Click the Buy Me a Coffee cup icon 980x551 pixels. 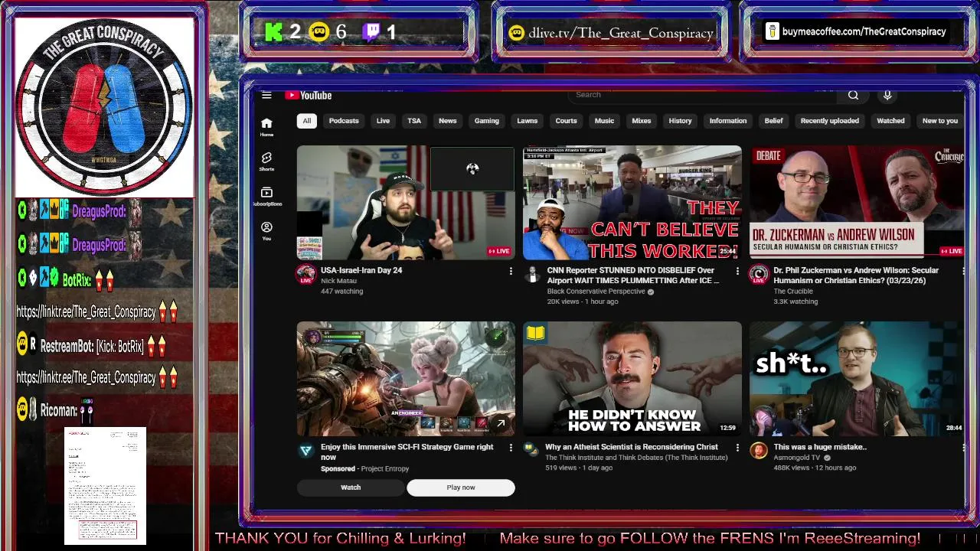coord(772,31)
